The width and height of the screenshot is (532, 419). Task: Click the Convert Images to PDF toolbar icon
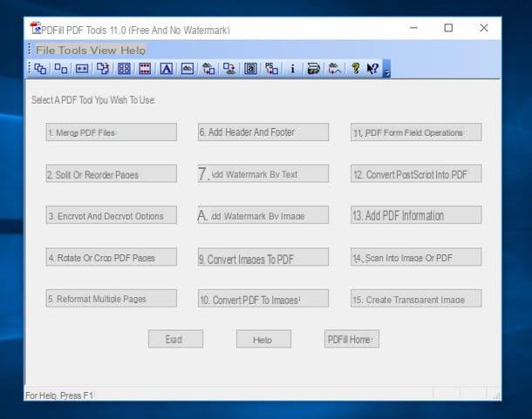208,69
